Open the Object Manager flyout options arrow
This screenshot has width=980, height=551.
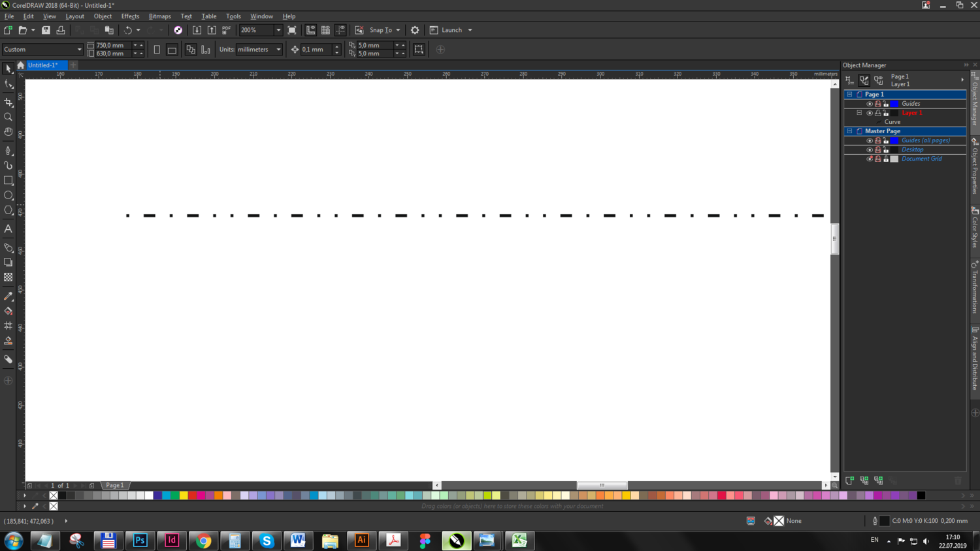(962, 80)
